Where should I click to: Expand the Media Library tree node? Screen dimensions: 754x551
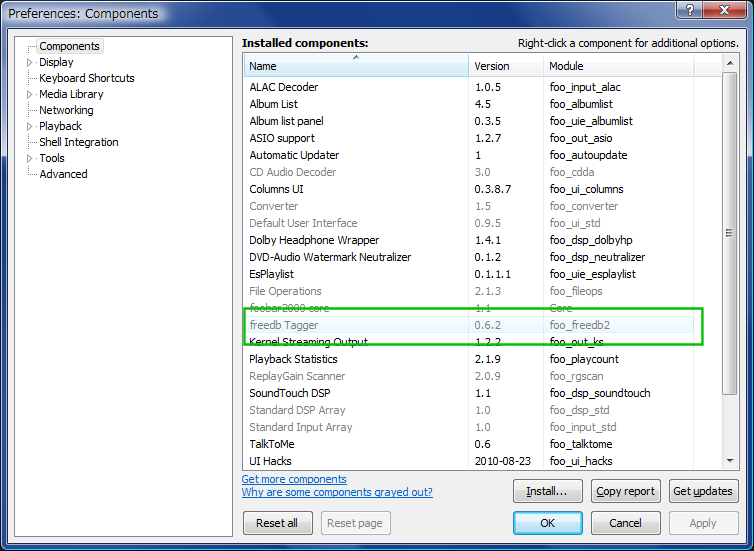point(29,94)
